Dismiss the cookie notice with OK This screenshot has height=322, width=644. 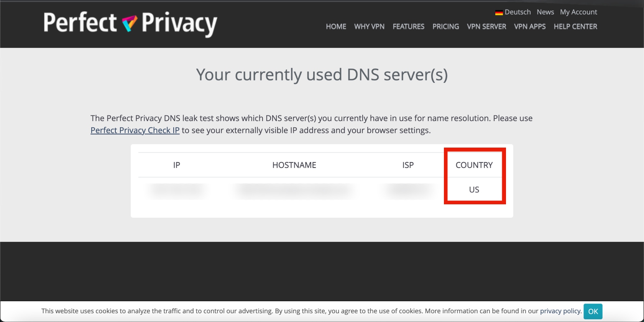(593, 311)
